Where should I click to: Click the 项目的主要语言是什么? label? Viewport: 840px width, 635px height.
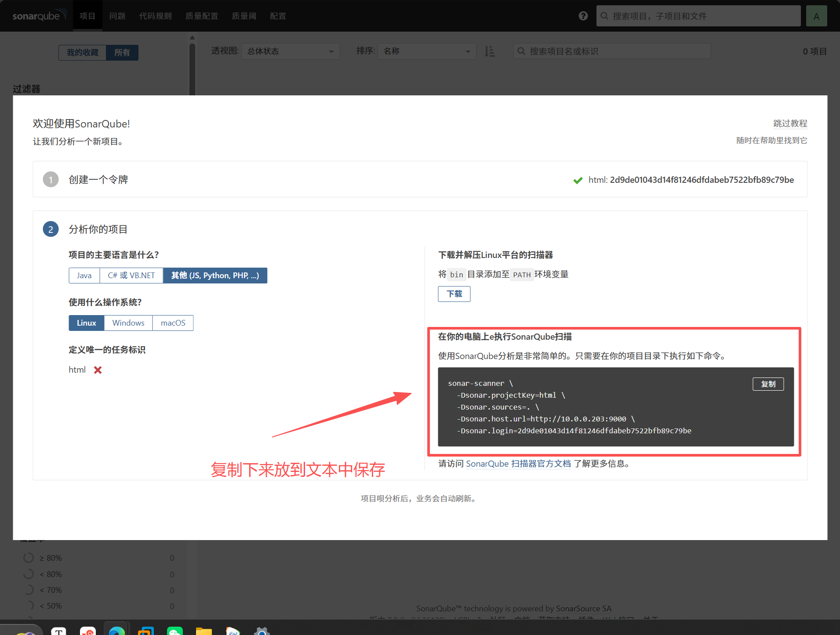114,255
